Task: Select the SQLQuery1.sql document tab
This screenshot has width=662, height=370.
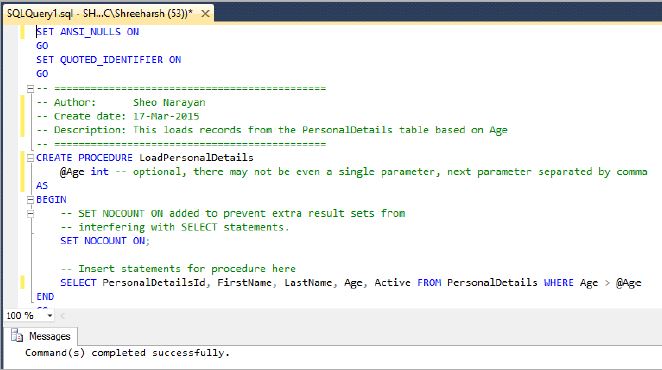Action: 100,14
